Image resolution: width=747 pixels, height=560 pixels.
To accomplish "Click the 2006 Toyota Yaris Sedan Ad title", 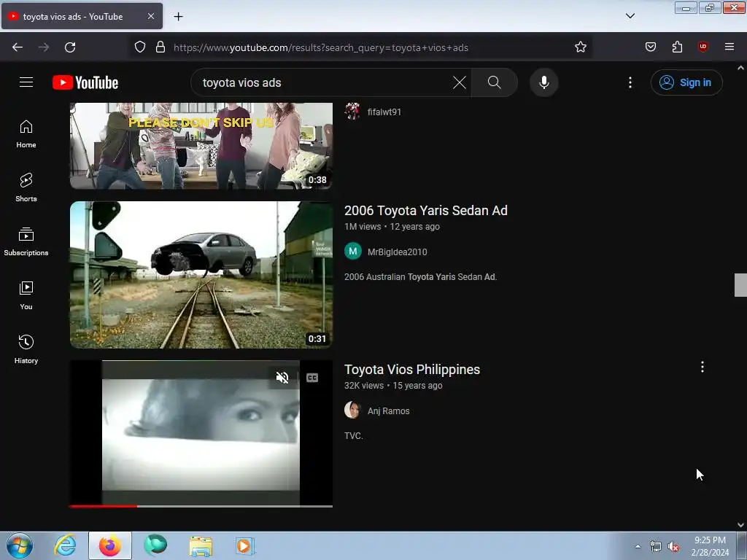I will point(426,211).
